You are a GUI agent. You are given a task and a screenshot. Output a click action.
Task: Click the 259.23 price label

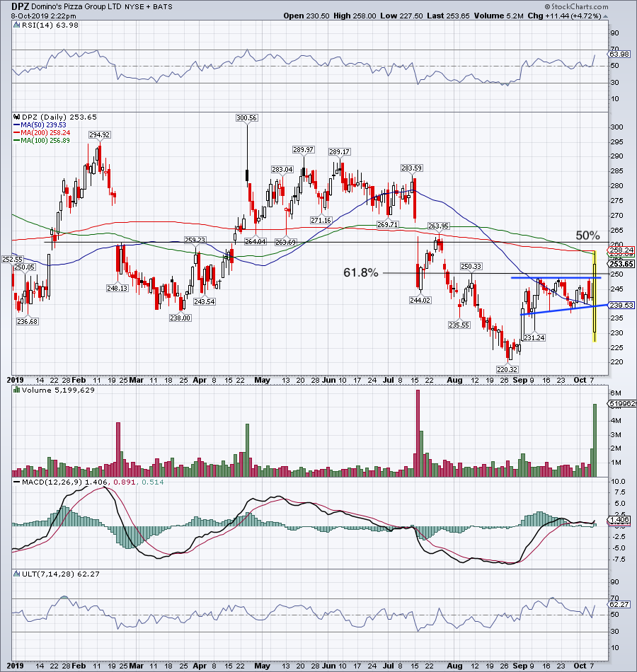195,240
